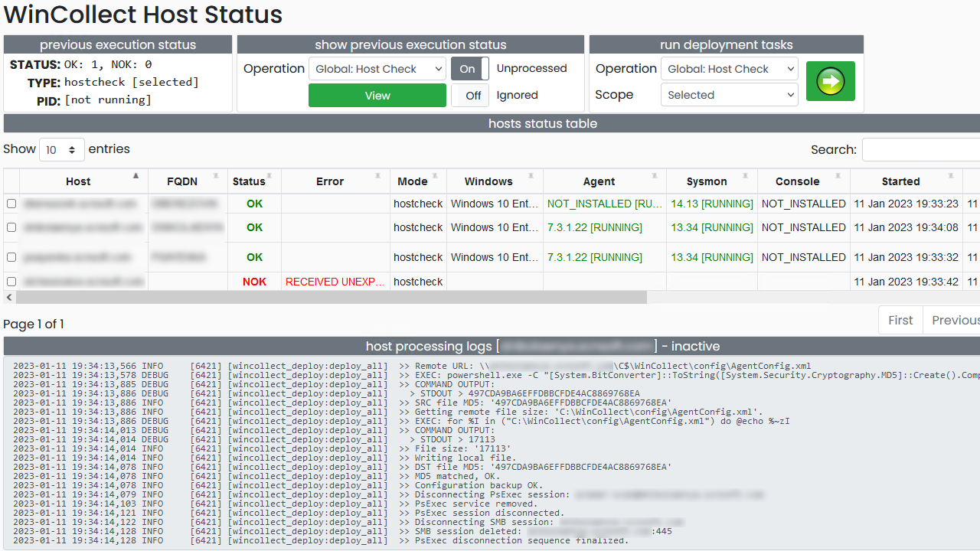
Task: Sort table by Host column arrow
Action: [x=136, y=177]
